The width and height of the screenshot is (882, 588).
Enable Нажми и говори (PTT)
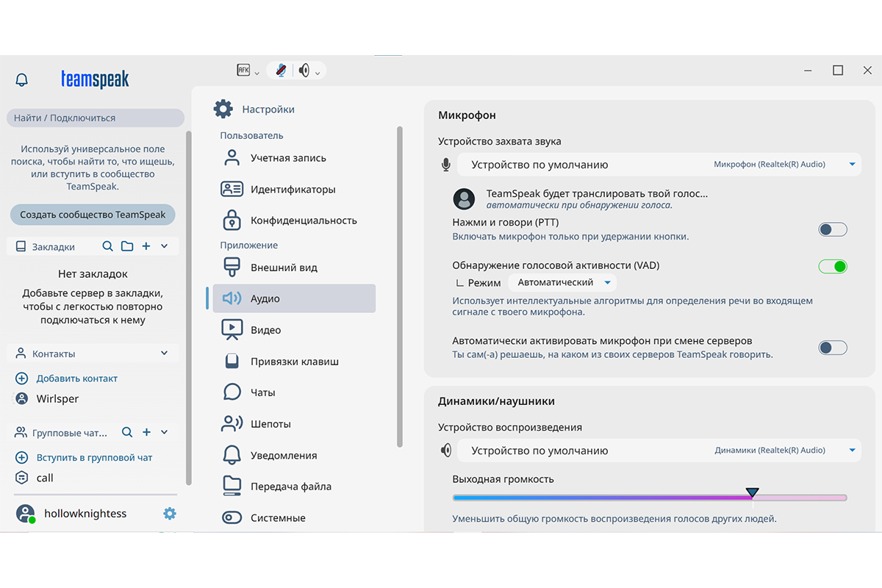pos(832,229)
